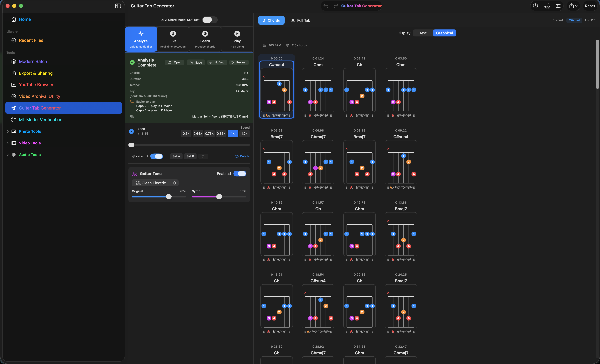This screenshot has width=600, height=364.
Task: Open the share menu dropdown in toolbar
Action: (573, 6)
